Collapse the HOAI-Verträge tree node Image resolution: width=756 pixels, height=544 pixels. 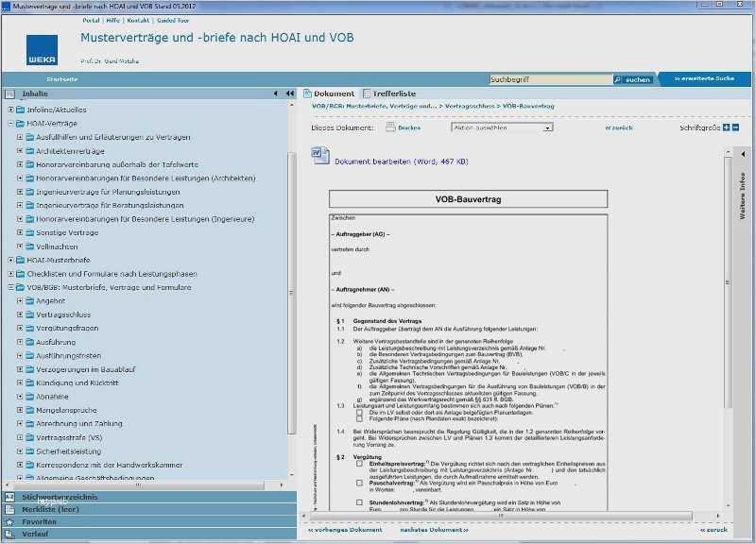pyautogui.click(x=10, y=124)
